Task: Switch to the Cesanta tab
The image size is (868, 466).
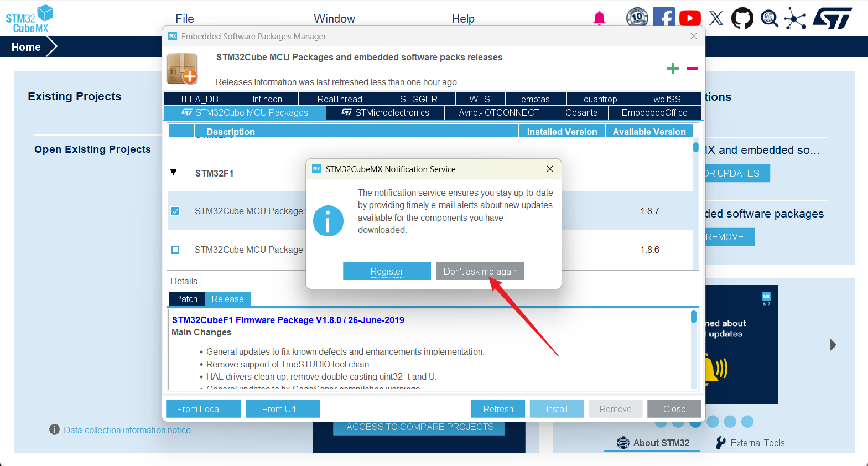Action: (x=581, y=112)
